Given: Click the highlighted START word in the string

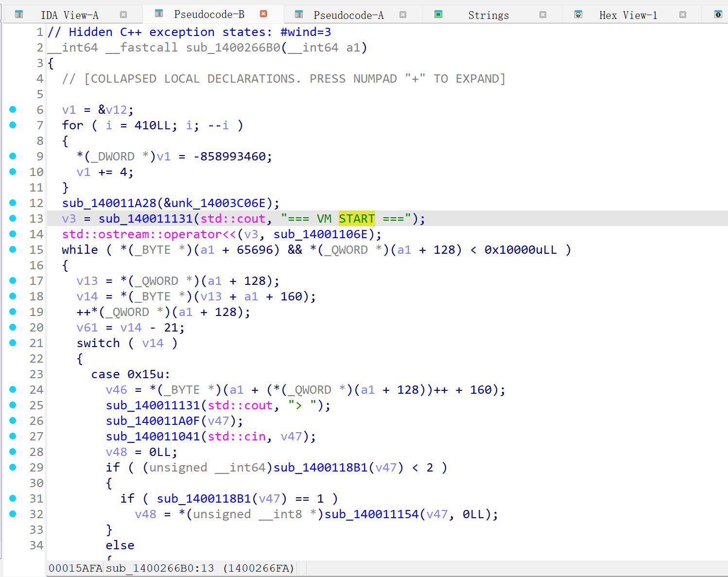Looking at the screenshot, I should click(x=357, y=219).
